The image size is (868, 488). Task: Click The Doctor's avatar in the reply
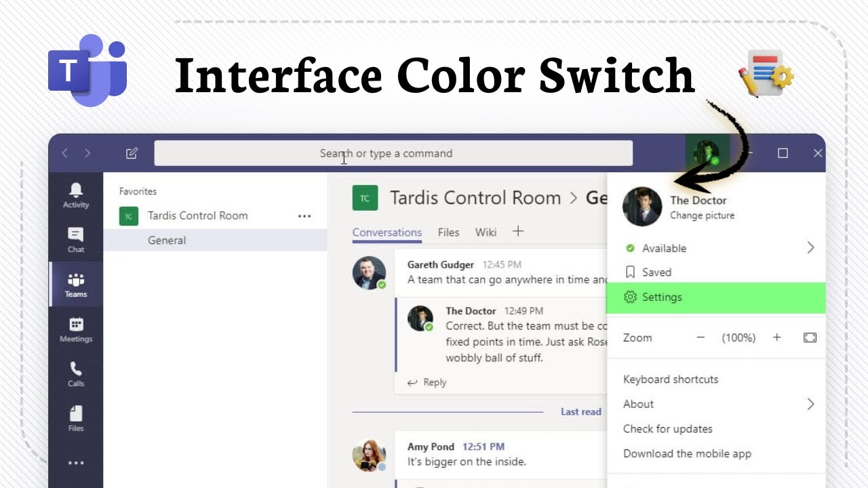coord(420,318)
